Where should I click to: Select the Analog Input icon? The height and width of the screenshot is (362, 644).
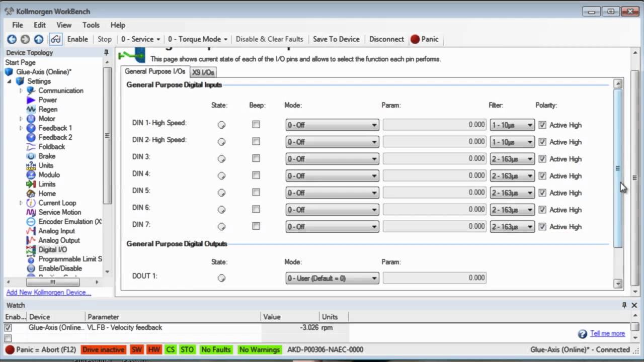pos(31,231)
